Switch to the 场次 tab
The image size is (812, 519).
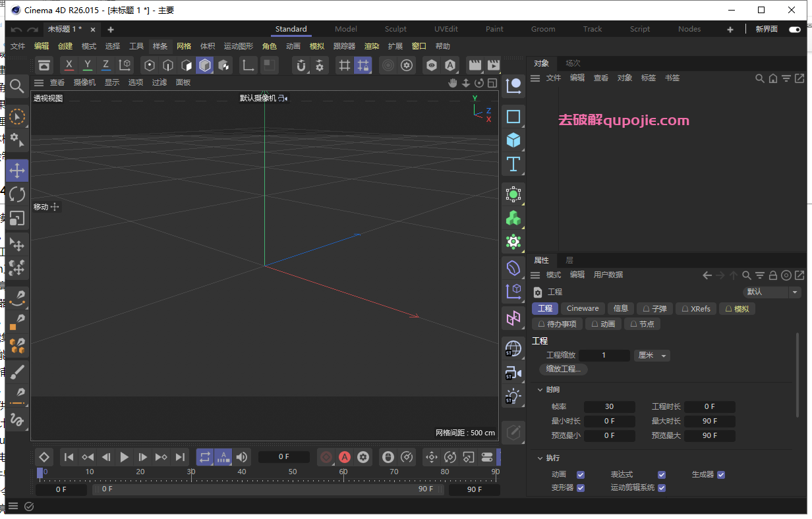click(573, 63)
